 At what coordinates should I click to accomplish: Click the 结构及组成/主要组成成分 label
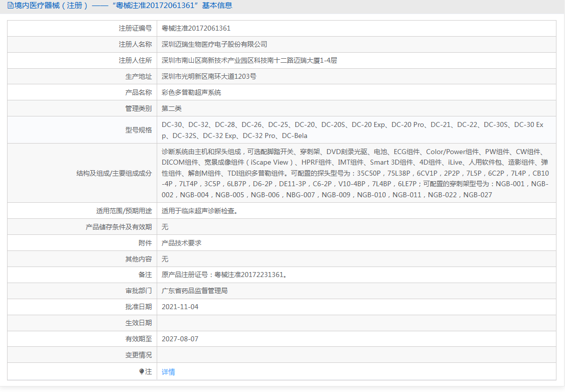114,173
